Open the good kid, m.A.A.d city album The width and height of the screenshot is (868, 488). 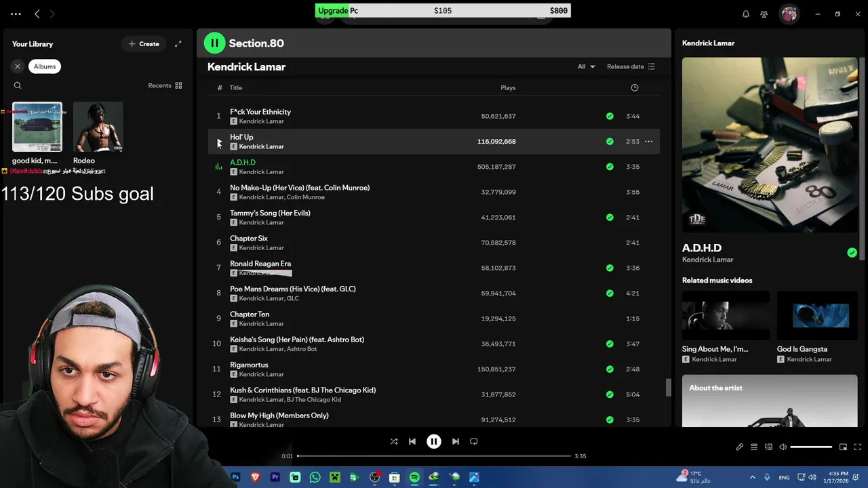[37, 133]
